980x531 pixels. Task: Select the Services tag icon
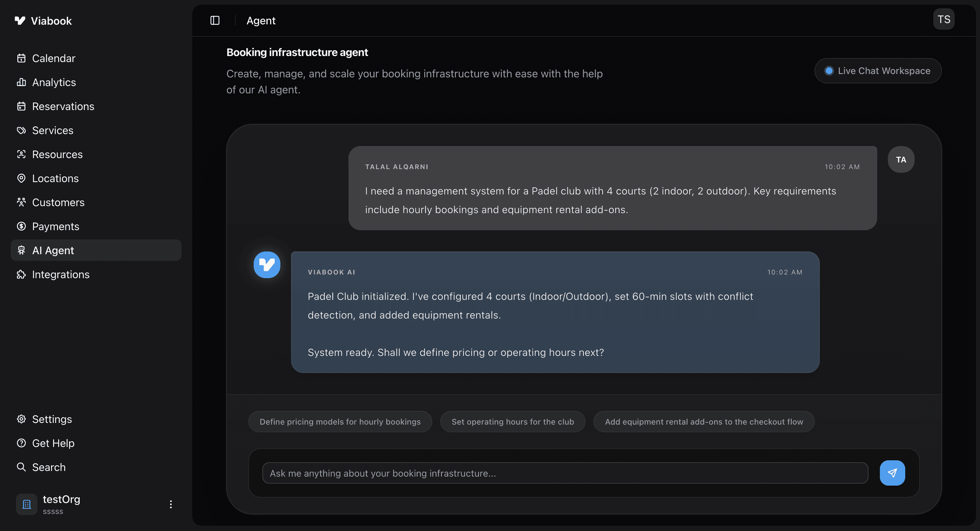21,130
